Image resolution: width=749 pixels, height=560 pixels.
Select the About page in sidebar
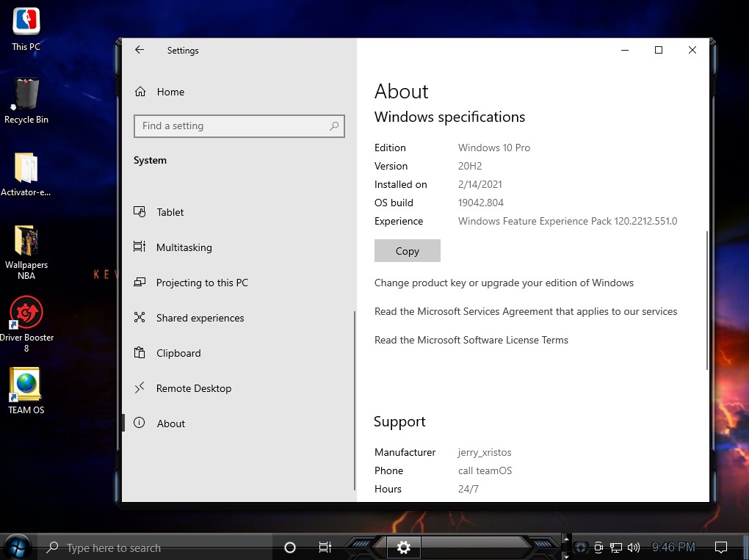click(x=239, y=423)
